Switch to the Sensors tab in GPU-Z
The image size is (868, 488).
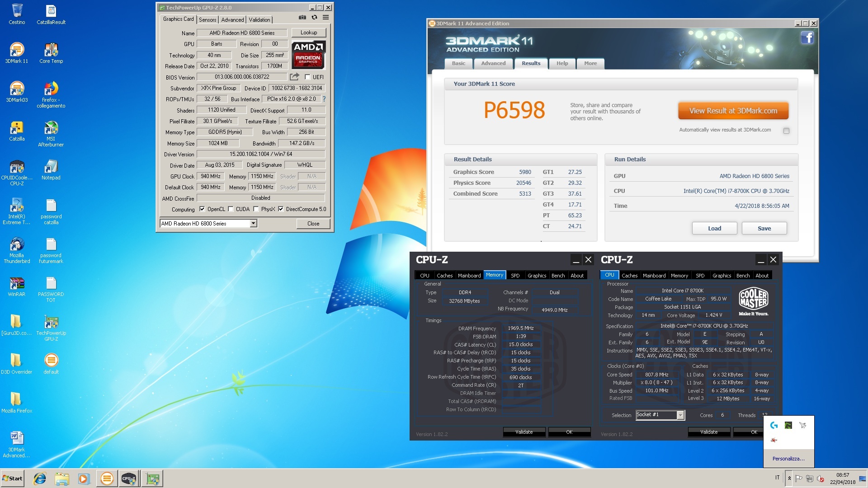pos(208,20)
